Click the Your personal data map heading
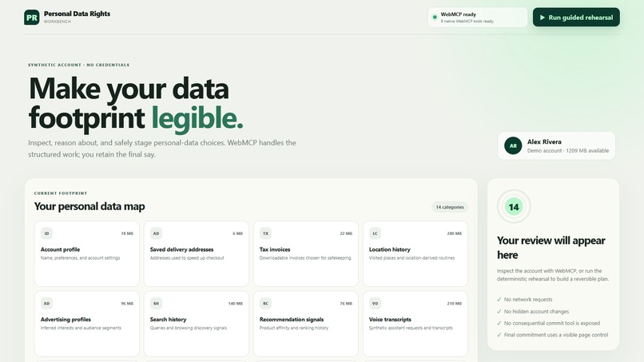The height and width of the screenshot is (362, 644). click(x=89, y=206)
